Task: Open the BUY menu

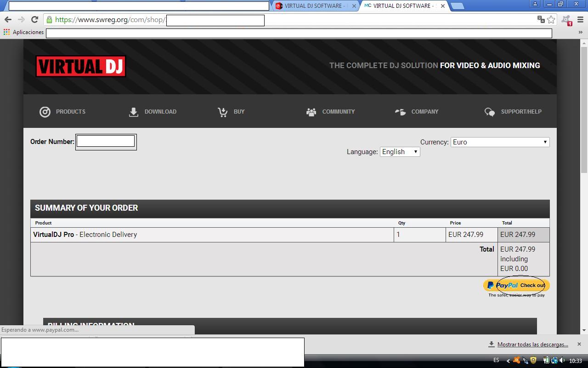Action: coord(231,112)
